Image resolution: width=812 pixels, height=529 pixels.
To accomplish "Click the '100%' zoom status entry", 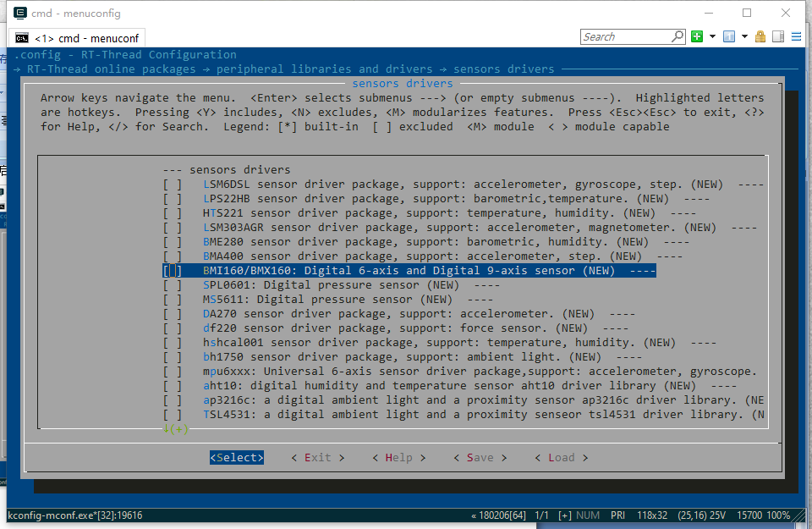I will (x=778, y=515).
